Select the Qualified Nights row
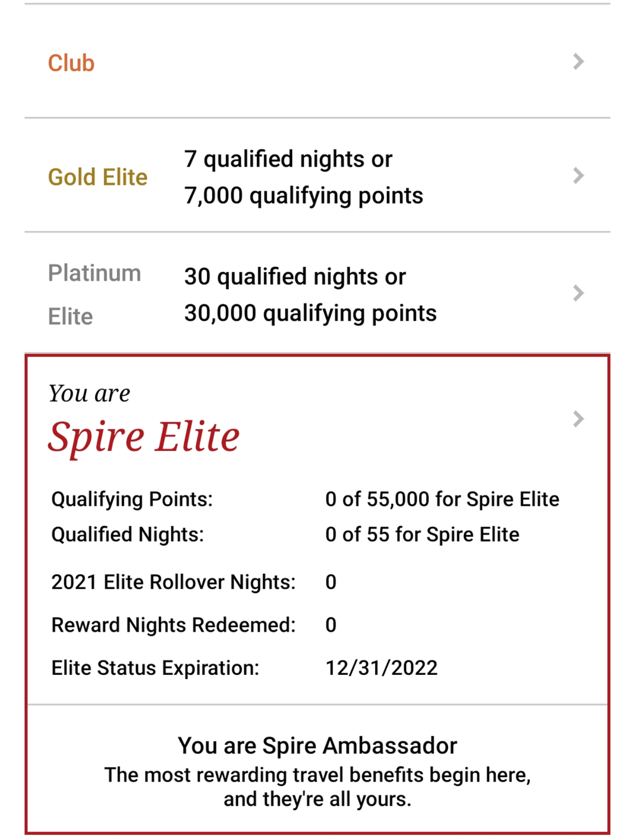The image size is (635, 840). click(285, 535)
